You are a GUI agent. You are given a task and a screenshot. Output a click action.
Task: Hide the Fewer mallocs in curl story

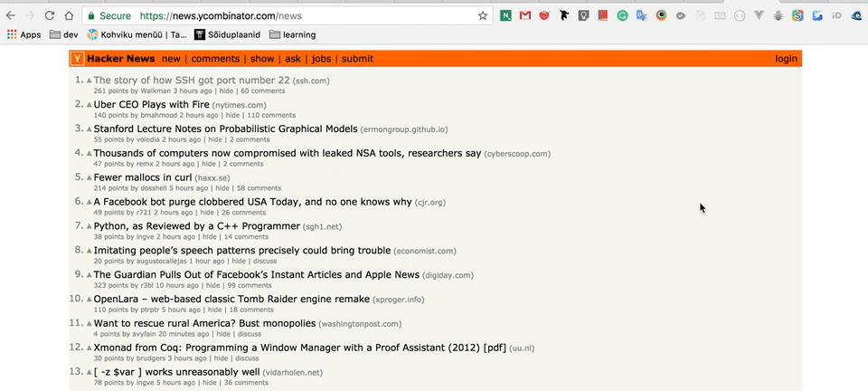click(x=222, y=188)
